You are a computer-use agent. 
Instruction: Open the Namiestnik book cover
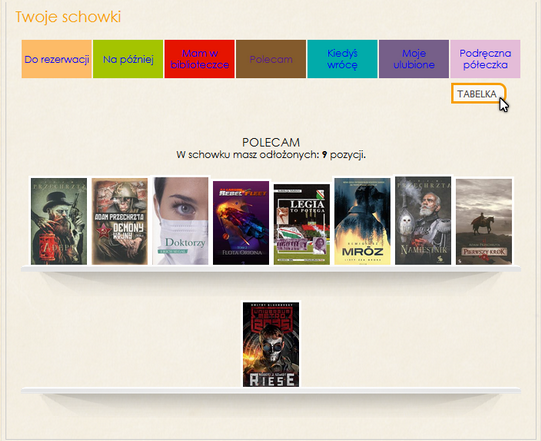point(423,221)
